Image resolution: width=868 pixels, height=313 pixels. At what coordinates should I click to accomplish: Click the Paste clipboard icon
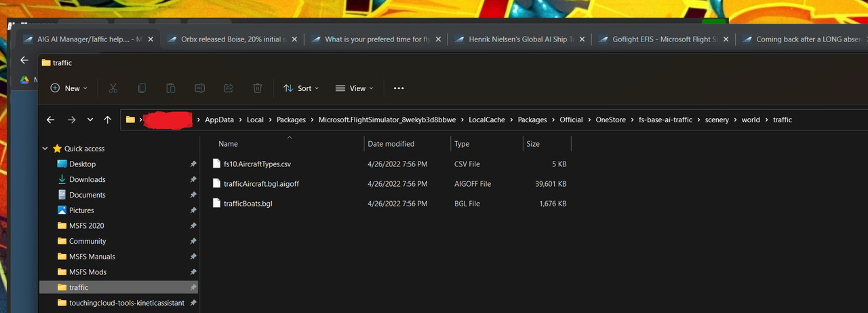click(171, 88)
